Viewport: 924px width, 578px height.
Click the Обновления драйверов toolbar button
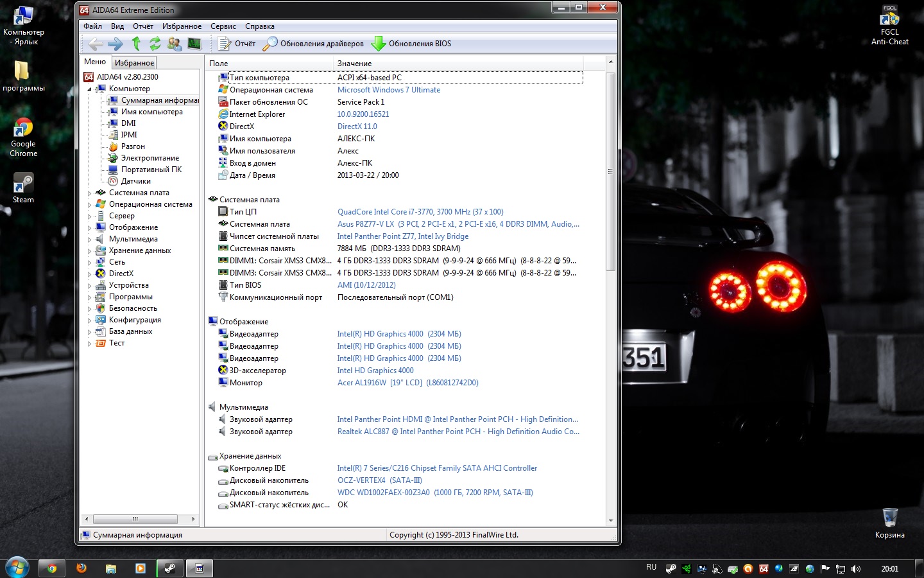pos(314,44)
